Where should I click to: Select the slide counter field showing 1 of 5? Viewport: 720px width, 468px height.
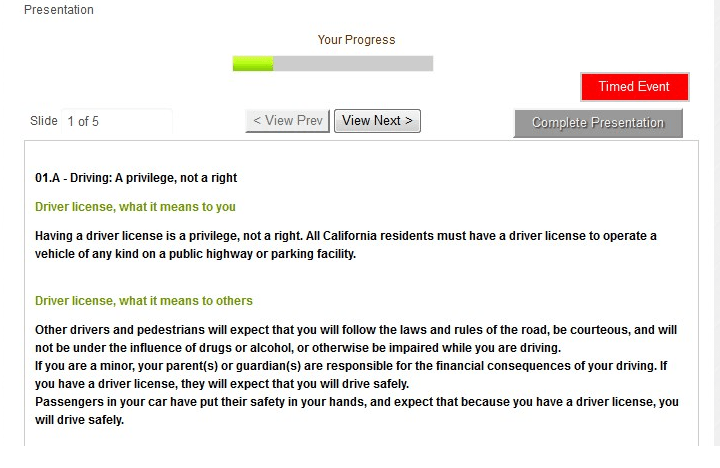(x=117, y=121)
